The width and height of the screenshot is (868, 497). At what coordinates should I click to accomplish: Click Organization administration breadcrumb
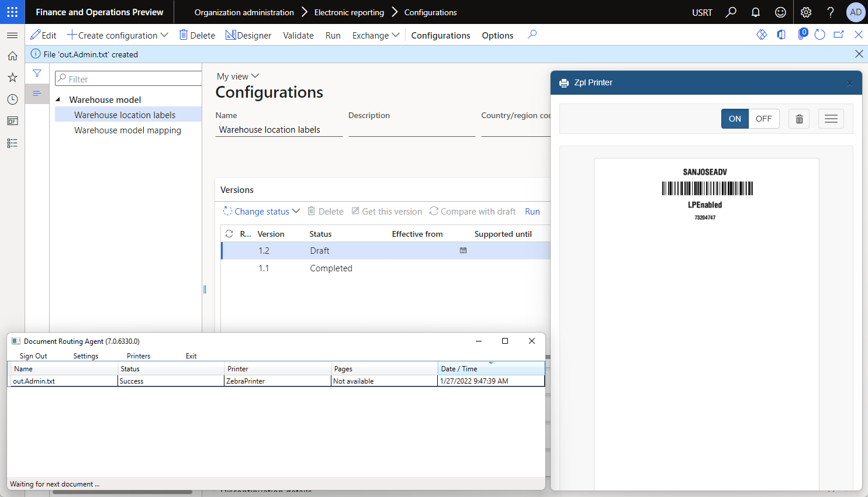(x=244, y=12)
